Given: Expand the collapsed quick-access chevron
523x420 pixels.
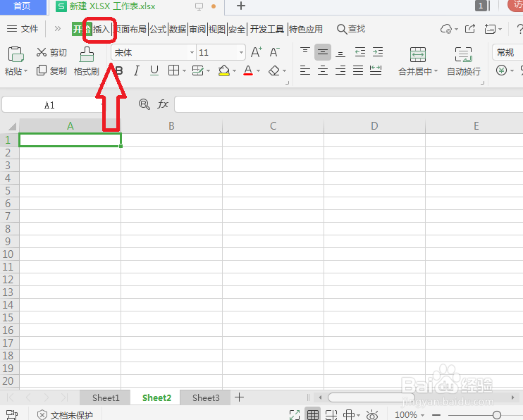Looking at the screenshot, I should 57,29.
